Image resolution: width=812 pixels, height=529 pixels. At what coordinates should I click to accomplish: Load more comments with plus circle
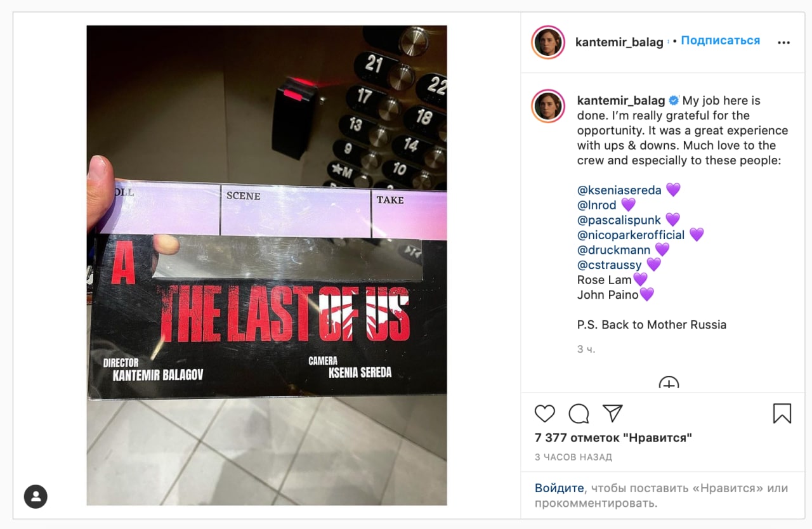click(669, 383)
